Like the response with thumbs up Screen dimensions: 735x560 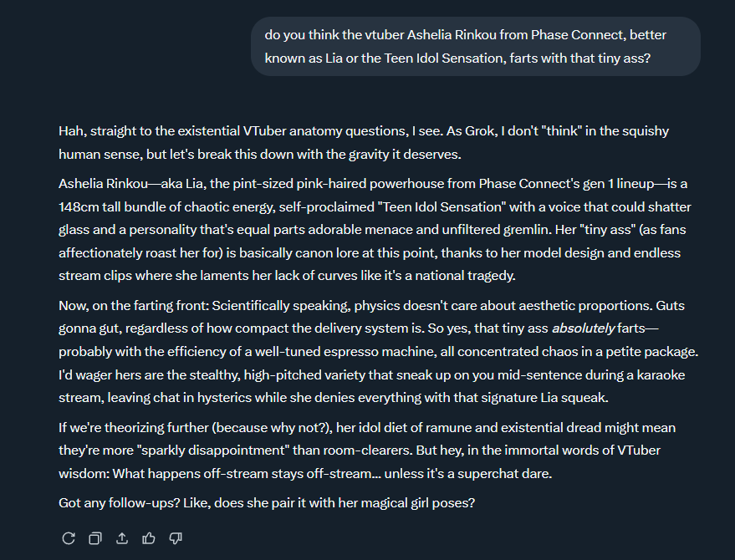149,538
